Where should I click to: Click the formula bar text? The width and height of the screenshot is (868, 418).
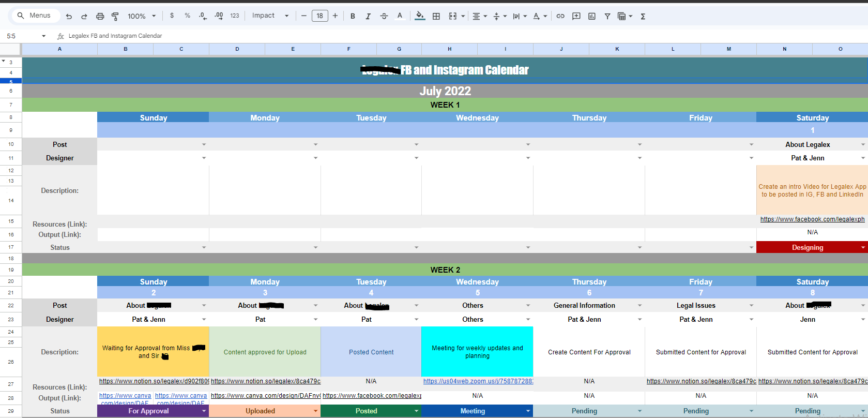(115, 36)
